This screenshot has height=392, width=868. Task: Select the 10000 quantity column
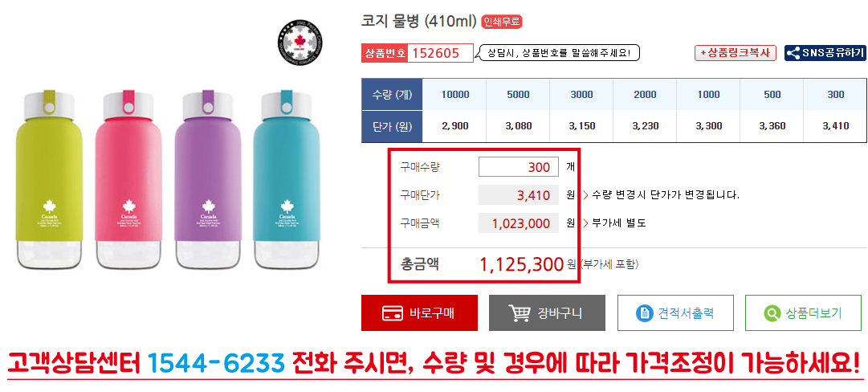coord(455,95)
